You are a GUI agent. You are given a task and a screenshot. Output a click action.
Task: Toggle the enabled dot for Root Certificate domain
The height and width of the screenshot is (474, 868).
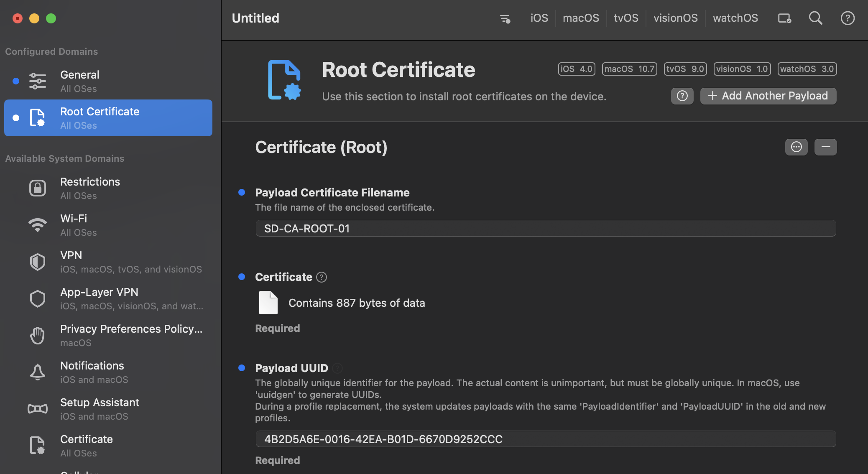(x=16, y=118)
